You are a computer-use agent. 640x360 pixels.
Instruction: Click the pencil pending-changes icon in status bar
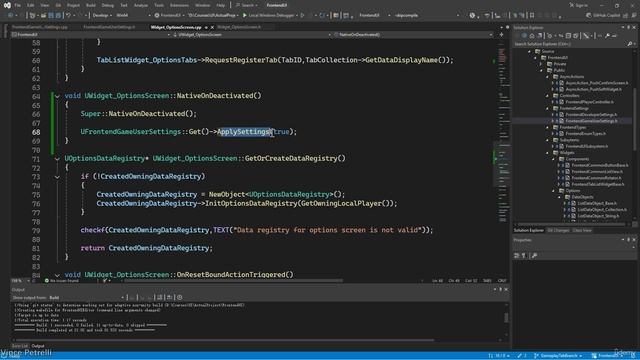pos(520,356)
